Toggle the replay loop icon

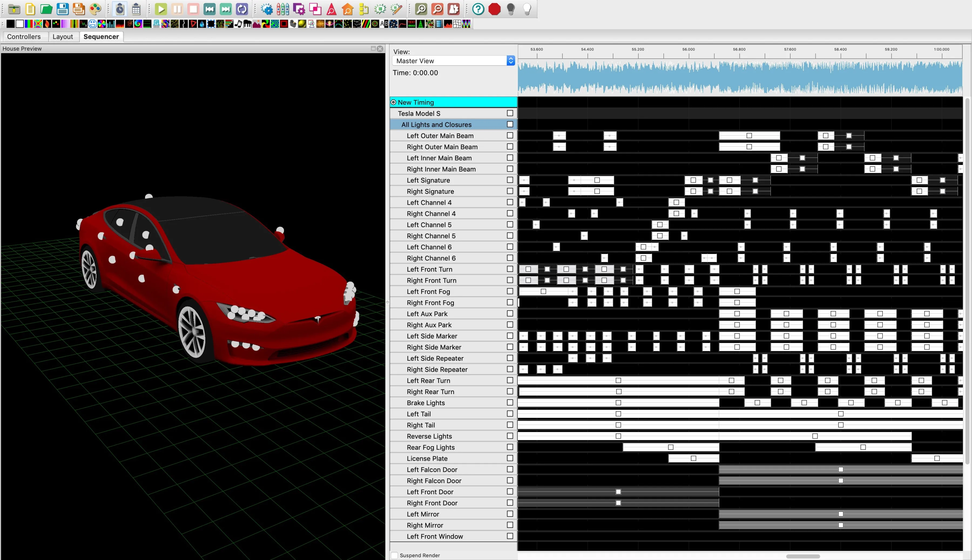click(242, 9)
